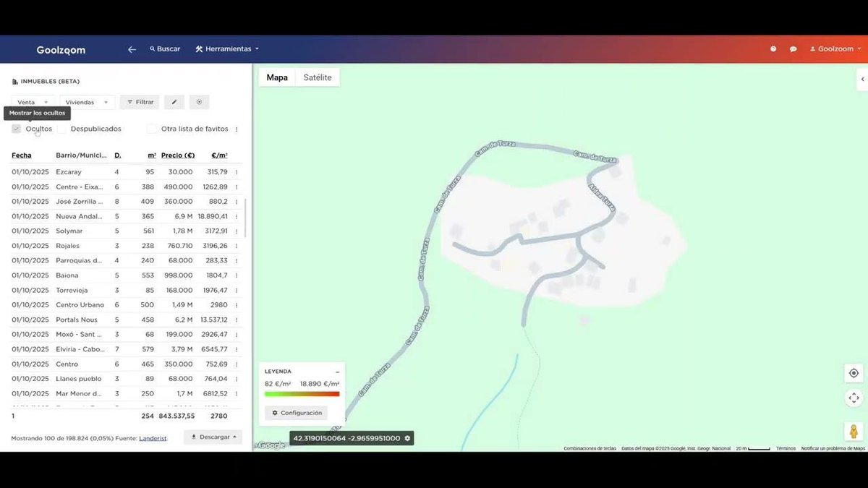
Task: Select the Portals Nous listing row
Action: [127, 320]
